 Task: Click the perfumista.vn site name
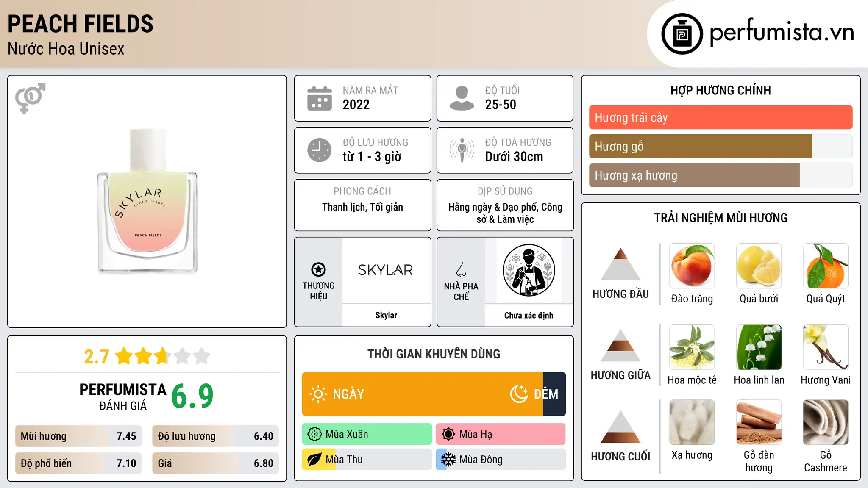(782, 32)
